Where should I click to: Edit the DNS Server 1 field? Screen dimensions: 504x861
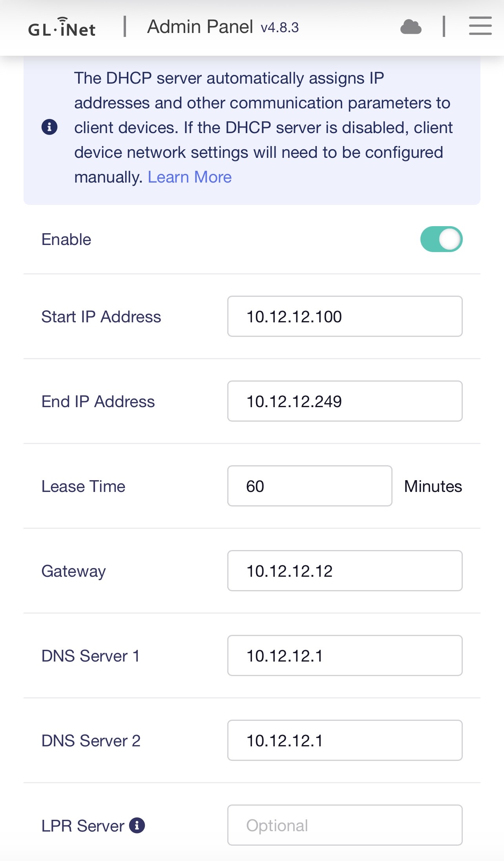point(345,656)
